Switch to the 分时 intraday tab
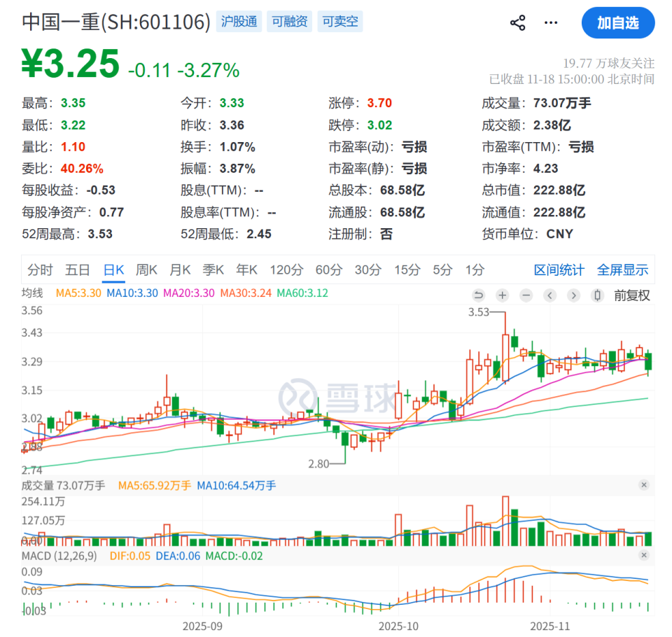This screenshot has width=672, height=637. [40, 269]
